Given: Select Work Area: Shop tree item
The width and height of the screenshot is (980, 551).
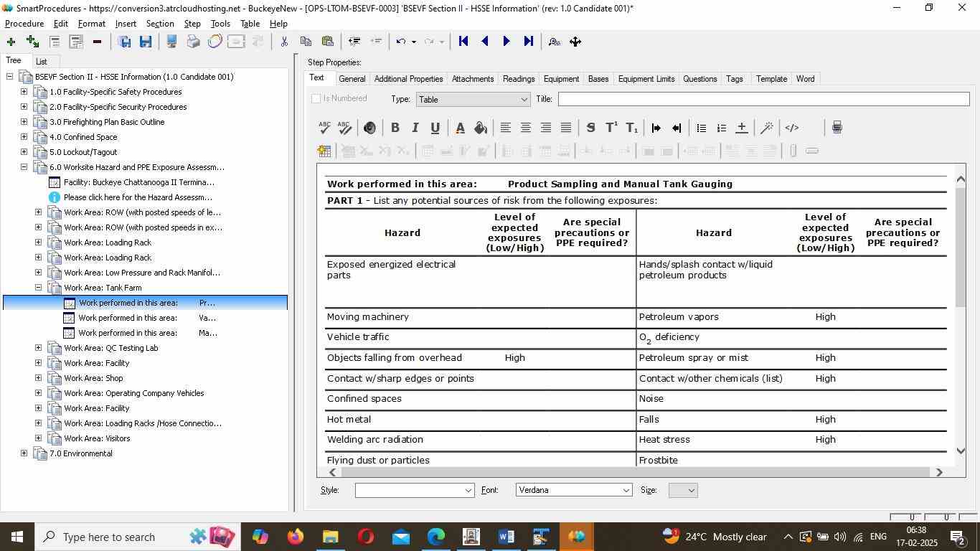Looking at the screenshot, I should [93, 378].
